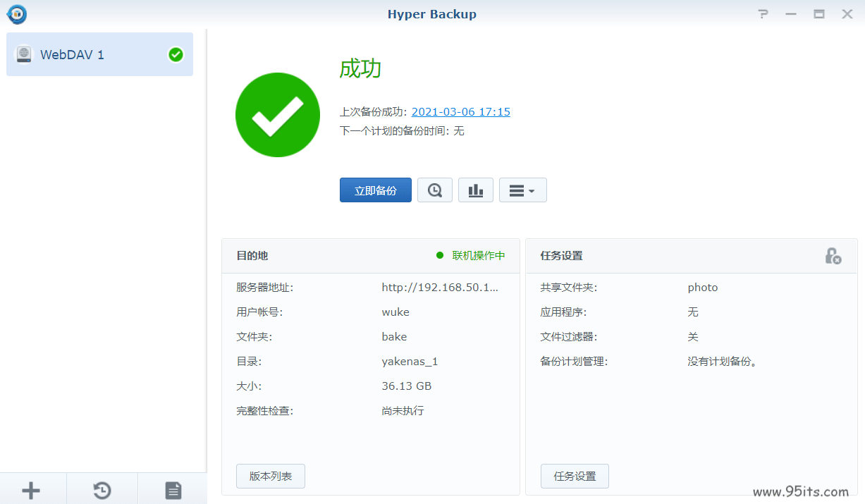Open the backup statistics bar chart icon
865x504 pixels.
(x=476, y=190)
